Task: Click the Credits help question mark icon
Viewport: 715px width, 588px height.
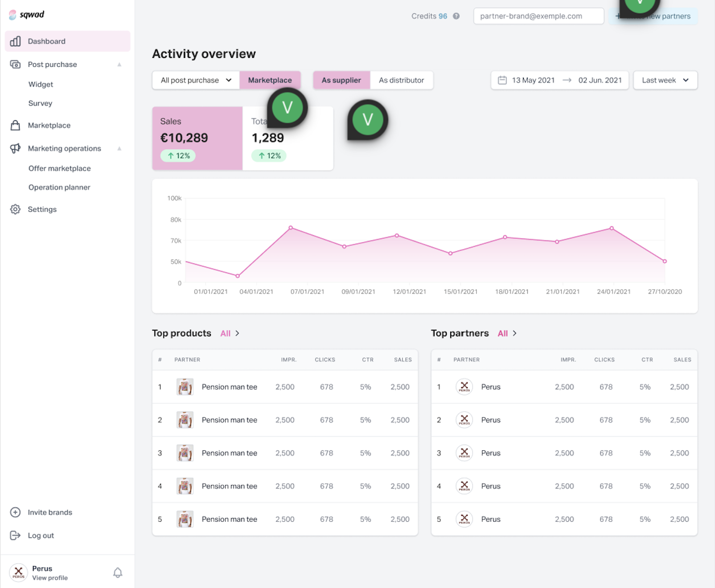Action: tap(456, 16)
